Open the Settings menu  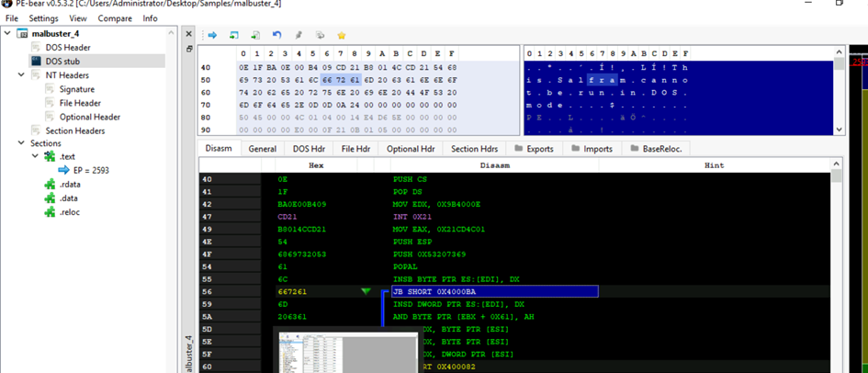(43, 18)
